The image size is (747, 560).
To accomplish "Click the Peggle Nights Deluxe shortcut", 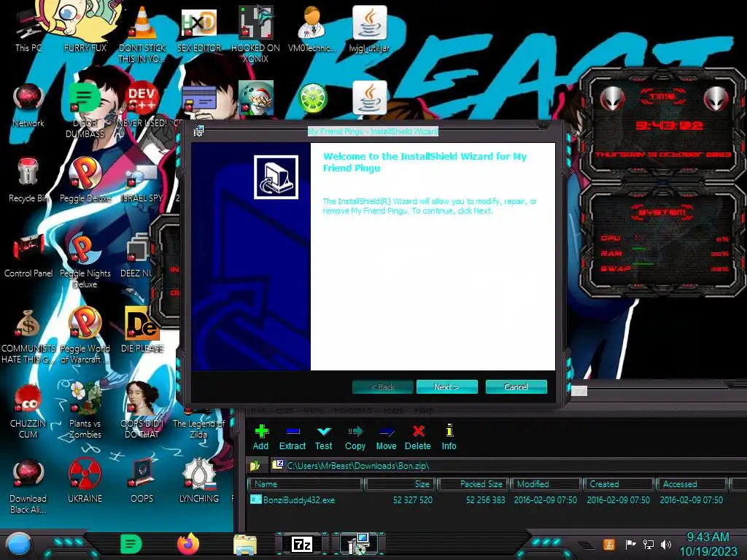I will 85,261.
